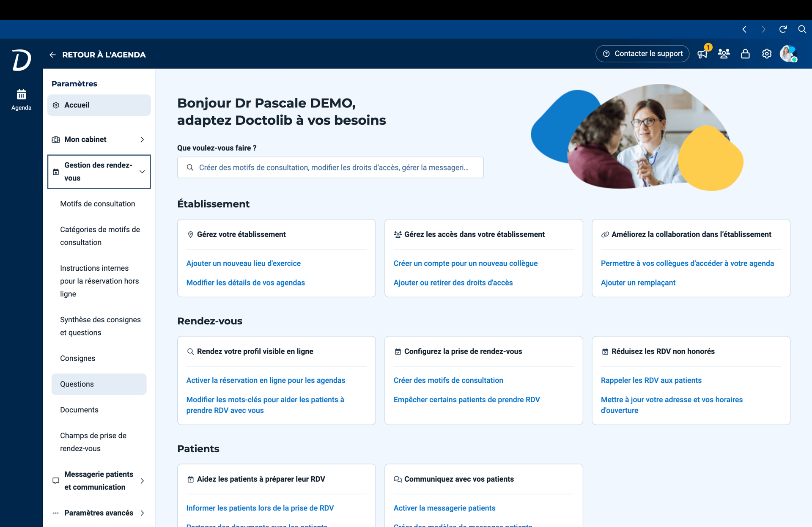This screenshot has width=812, height=527.
Task: Click the calendar icon by Configurez la prise de rendez-vous
Action: 398,351
